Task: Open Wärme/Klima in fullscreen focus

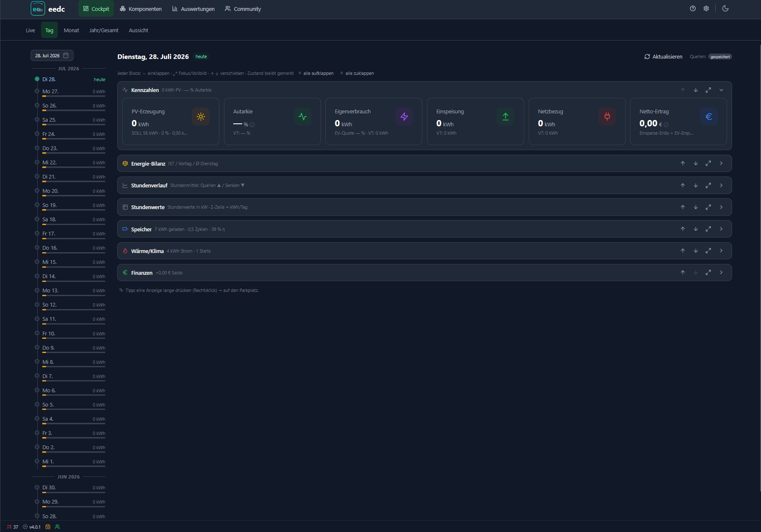Action: [708, 251]
